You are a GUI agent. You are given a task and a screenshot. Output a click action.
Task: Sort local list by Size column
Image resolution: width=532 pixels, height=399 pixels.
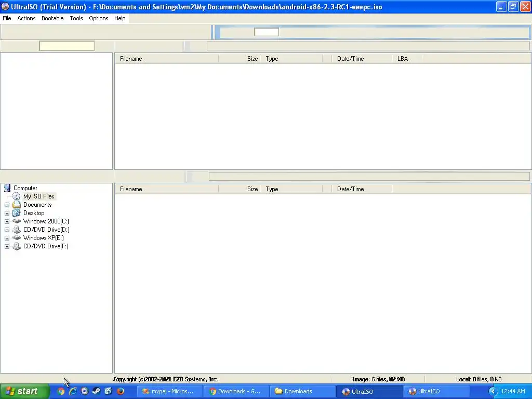click(239, 189)
